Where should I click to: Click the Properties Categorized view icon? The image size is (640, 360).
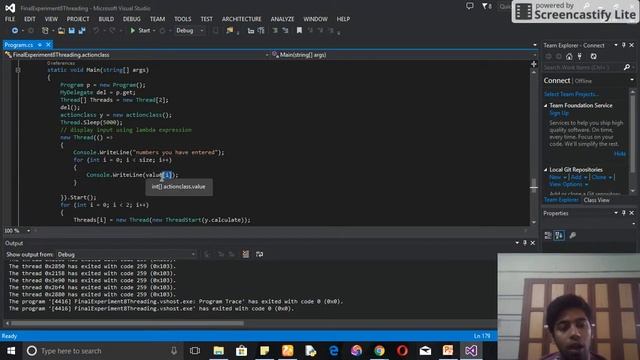point(548,235)
